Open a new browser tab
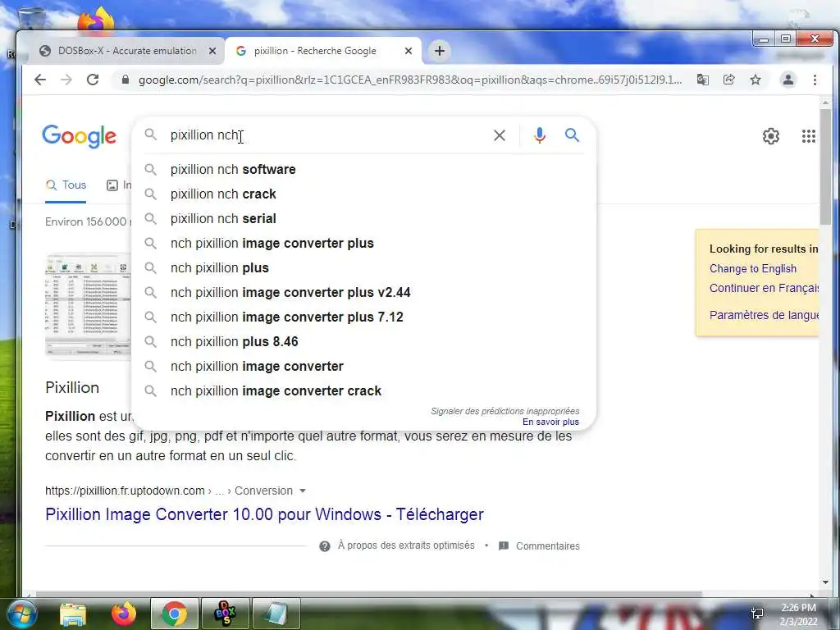Image resolution: width=840 pixels, height=630 pixels. pyautogui.click(x=440, y=51)
